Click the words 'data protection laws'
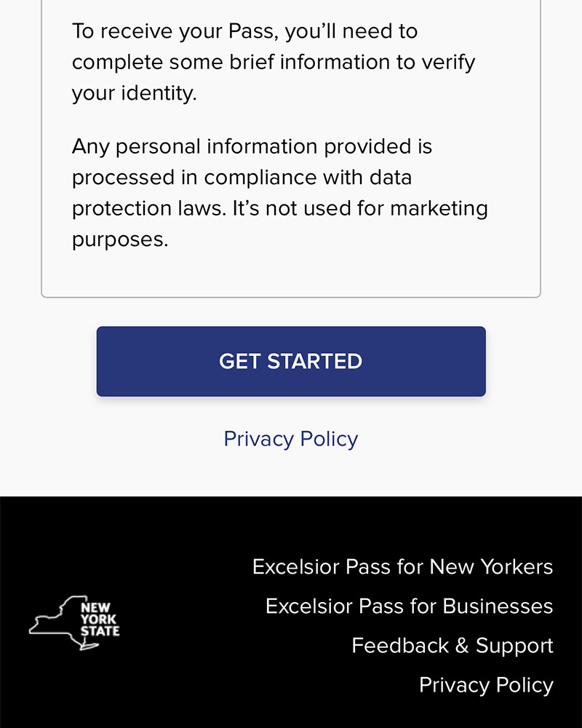This screenshot has height=728, width=582. (x=242, y=193)
